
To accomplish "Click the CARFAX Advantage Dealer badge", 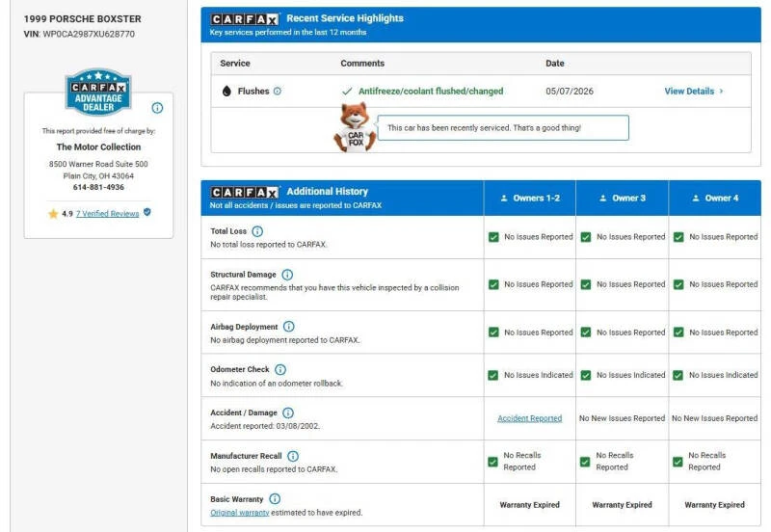I will click(x=98, y=92).
